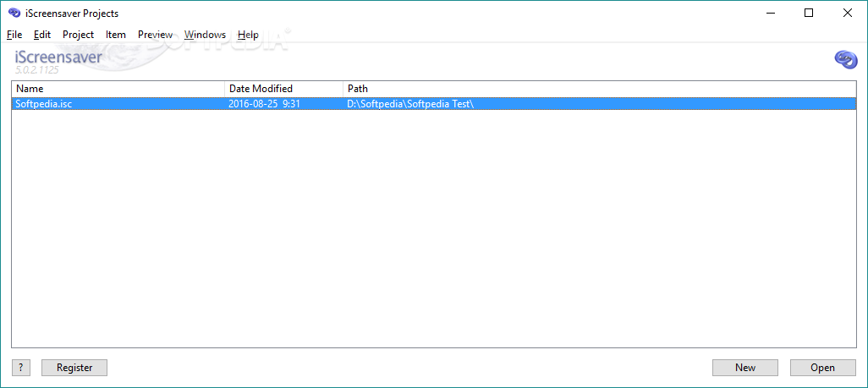
Task: Open the Preview menu
Action: pyautogui.click(x=155, y=35)
